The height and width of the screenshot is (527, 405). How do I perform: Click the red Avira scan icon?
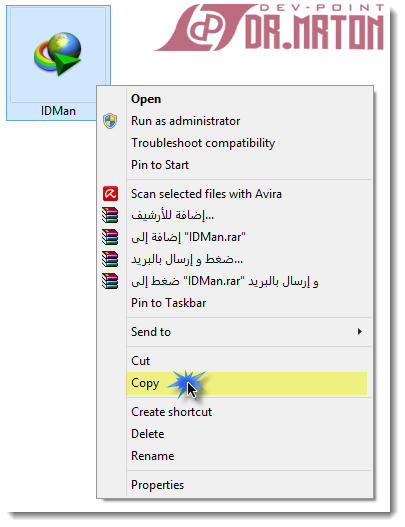[110, 194]
